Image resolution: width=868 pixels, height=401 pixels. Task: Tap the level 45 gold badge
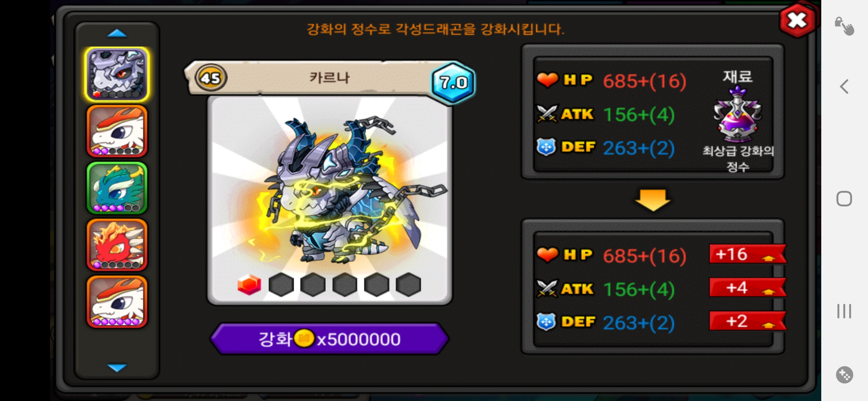[211, 78]
